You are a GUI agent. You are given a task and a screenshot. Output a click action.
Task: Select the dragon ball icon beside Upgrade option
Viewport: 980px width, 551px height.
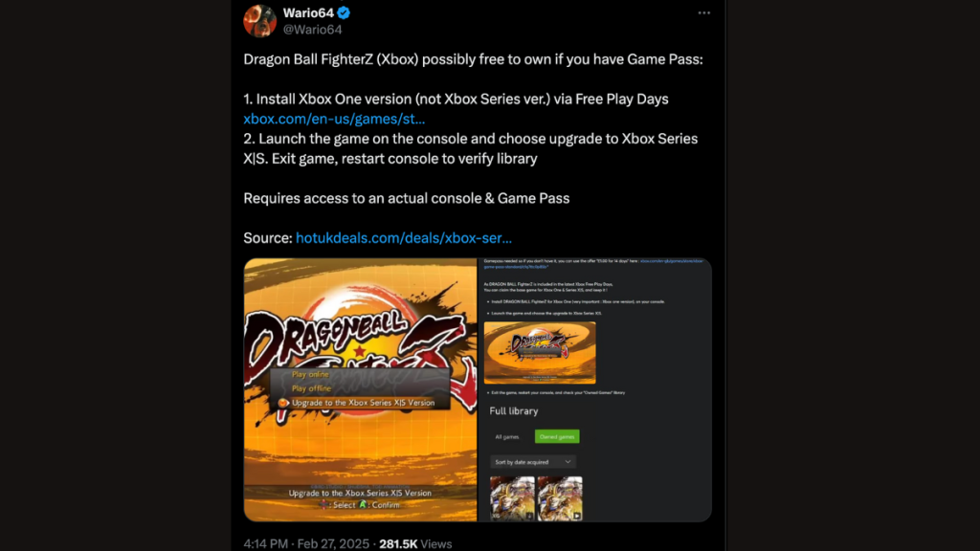point(283,403)
